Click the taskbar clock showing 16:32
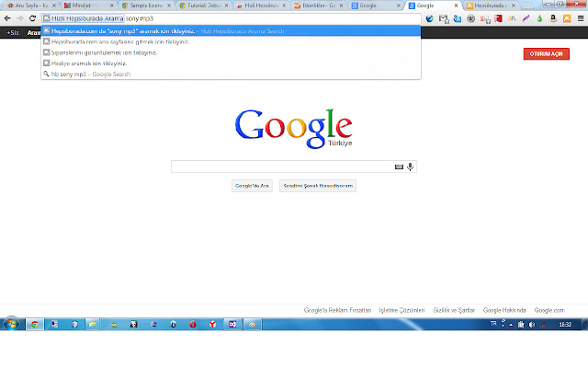 pyautogui.click(x=565, y=325)
